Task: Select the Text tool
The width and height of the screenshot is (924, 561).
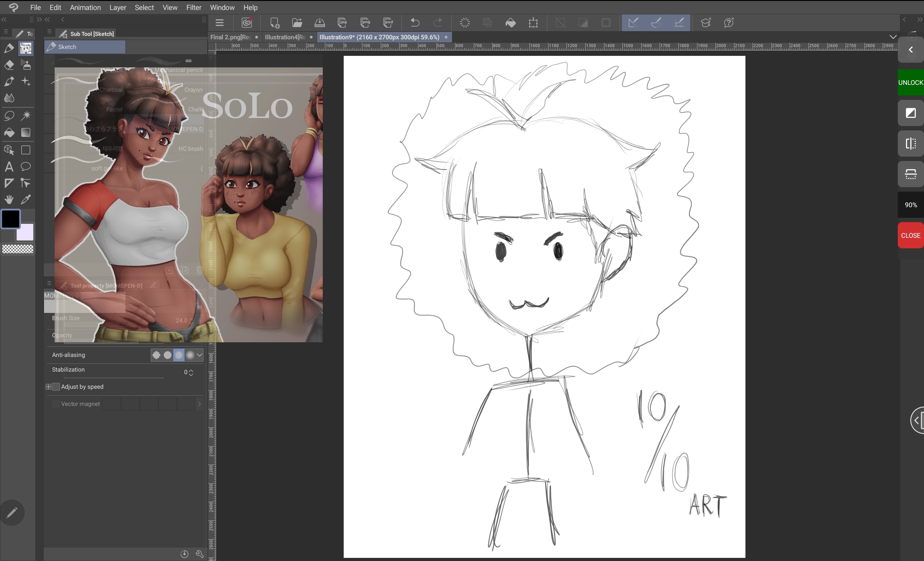Action: pyautogui.click(x=9, y=166)
